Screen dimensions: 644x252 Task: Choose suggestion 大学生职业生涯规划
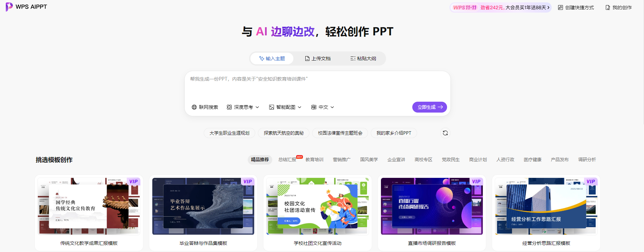point(229,133)
